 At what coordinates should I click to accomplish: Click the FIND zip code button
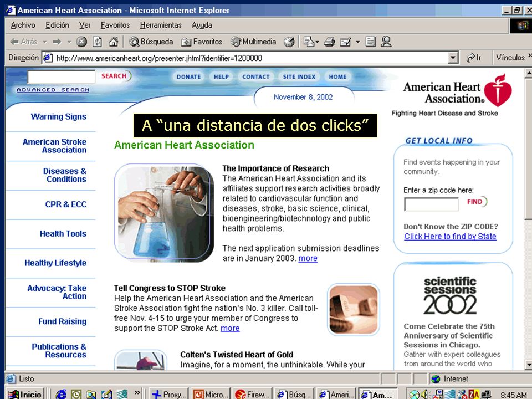point(477,202)
